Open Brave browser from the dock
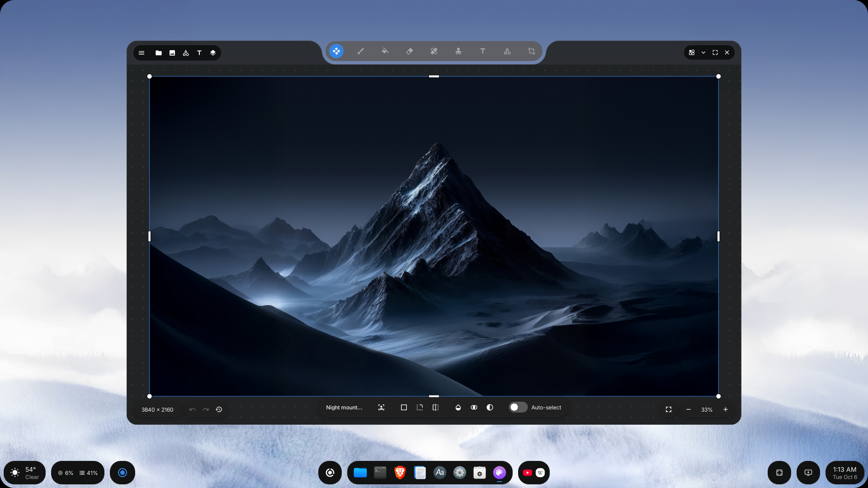This screenshot has width=868, height=488. coord(400,473)
